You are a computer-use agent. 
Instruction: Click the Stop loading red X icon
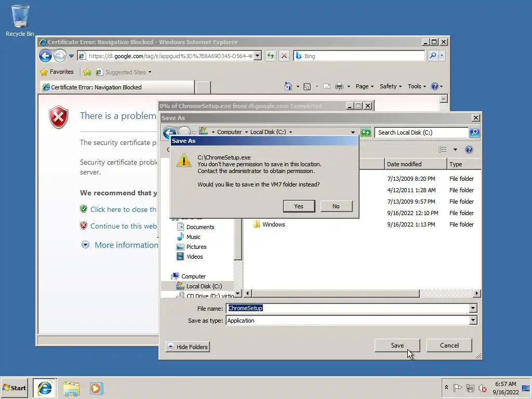point(284,56)
